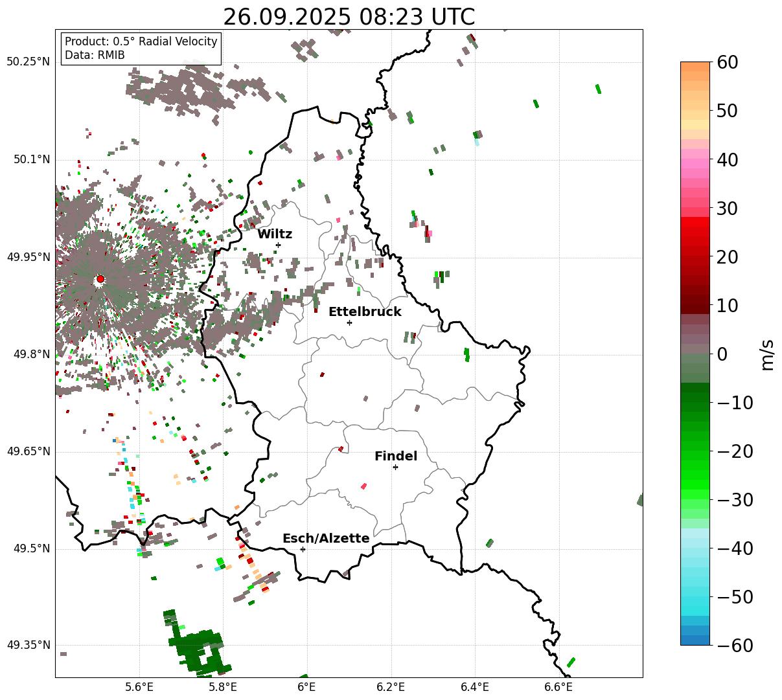Click the colorbar tick label −40

734,548
